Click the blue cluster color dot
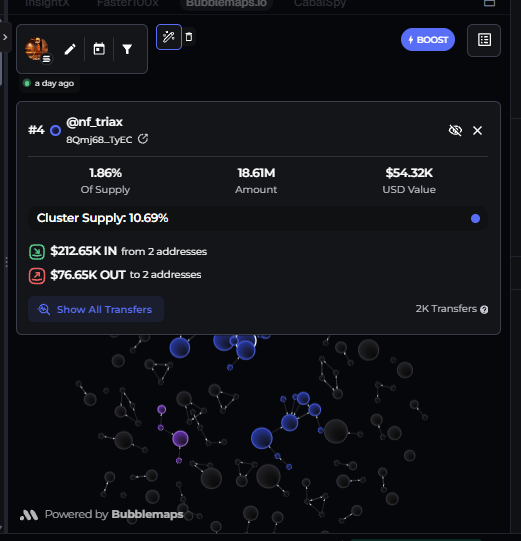Image resolution: width=521 pixels, height=541 pixels. pyautogui.click(x=475, y=218)
